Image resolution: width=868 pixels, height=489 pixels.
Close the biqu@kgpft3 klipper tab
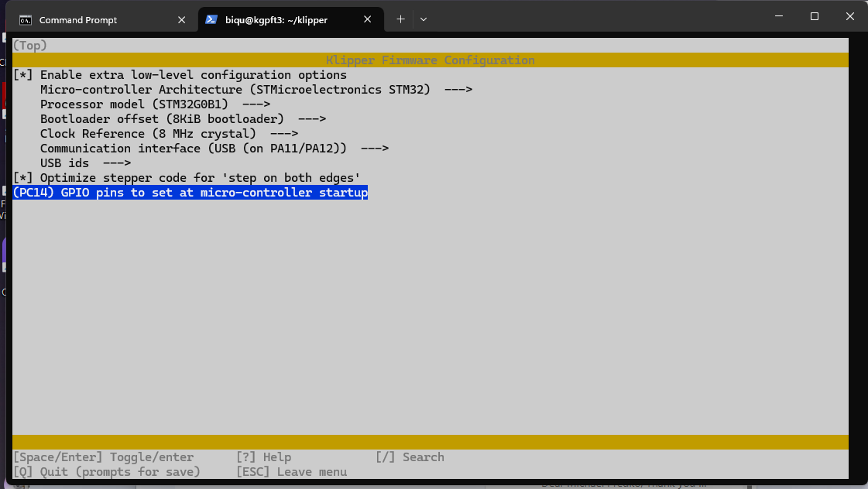coord(368,19)
